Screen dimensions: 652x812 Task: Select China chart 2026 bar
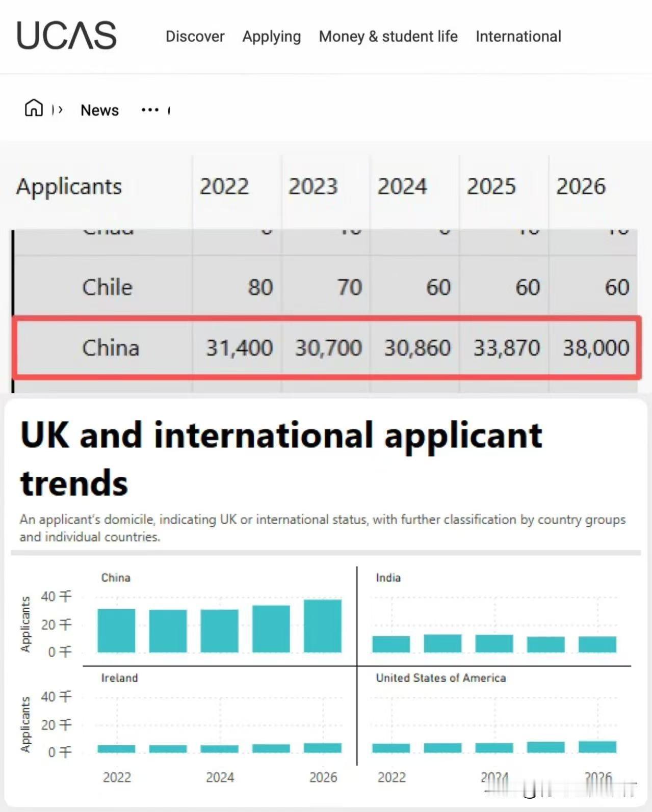(x=323, y=626)
